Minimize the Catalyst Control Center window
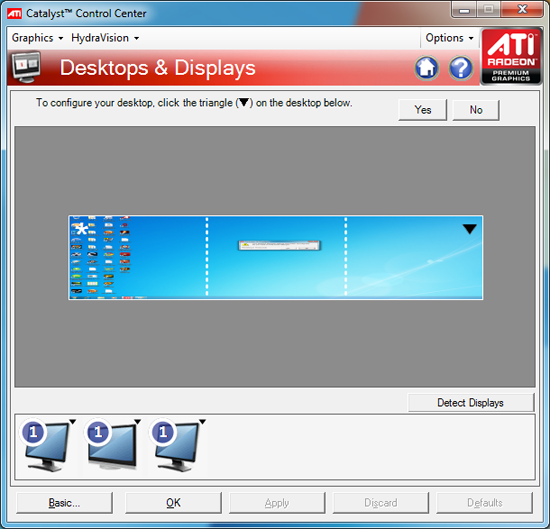This screenshot has height=529, width=550. point(464,10)
